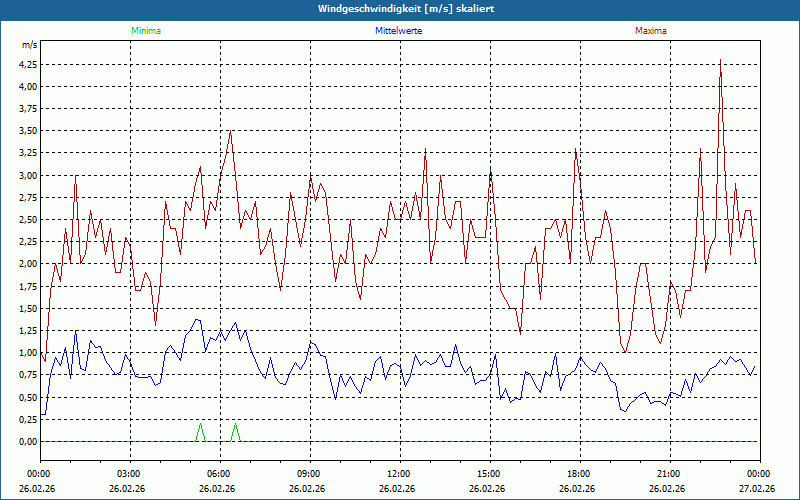This screenshot has height=500, width=800.
Task: Click the 2,50 y-axis value
Action: pos(29,220)
